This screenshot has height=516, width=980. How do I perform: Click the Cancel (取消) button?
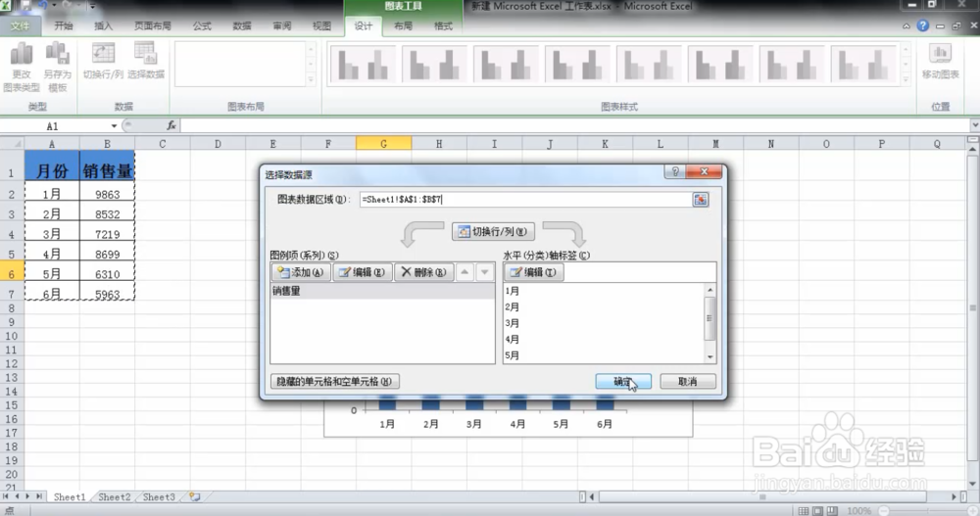(688, 381)
